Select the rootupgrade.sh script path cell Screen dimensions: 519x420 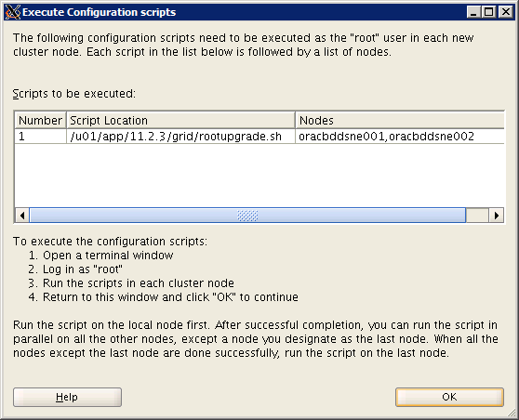[180, 137]
